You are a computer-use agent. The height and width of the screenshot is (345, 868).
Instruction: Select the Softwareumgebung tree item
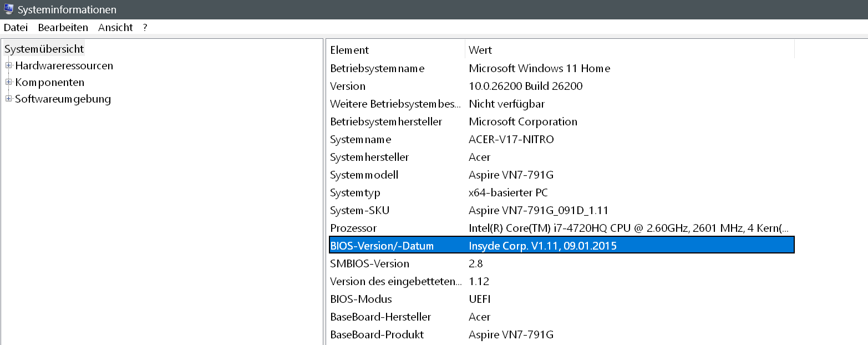pos(63,99)
